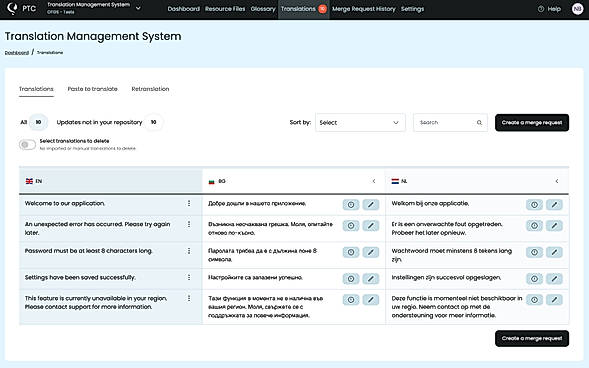Collapse the BG language column

coord(374,181)
